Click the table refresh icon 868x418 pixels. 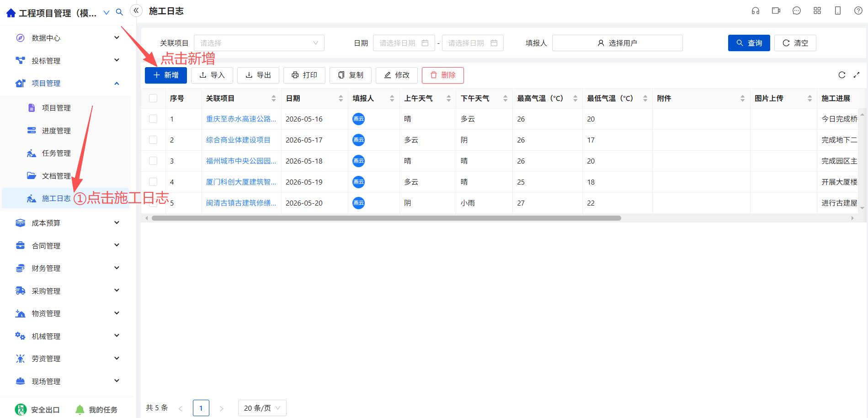click(842, 75)
